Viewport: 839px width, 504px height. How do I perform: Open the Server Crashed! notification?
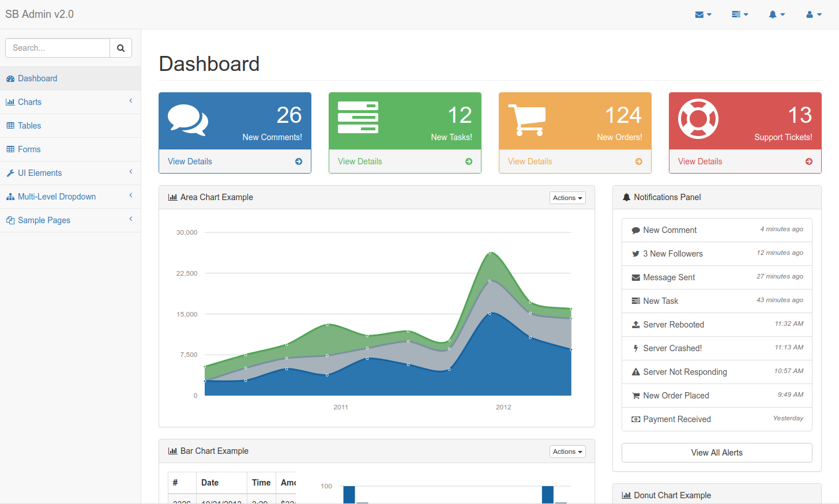click(x=717, y=348)
